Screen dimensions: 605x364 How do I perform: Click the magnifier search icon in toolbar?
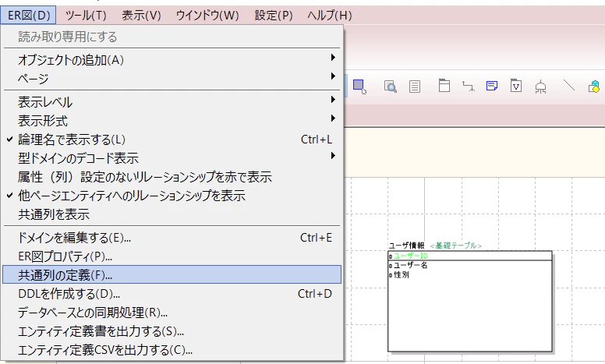390,87
